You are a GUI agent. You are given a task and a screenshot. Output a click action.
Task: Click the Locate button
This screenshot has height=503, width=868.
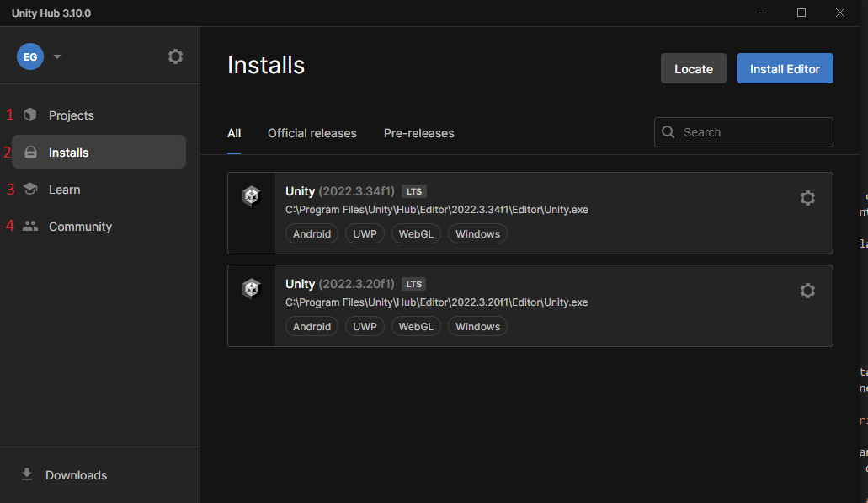693,68
